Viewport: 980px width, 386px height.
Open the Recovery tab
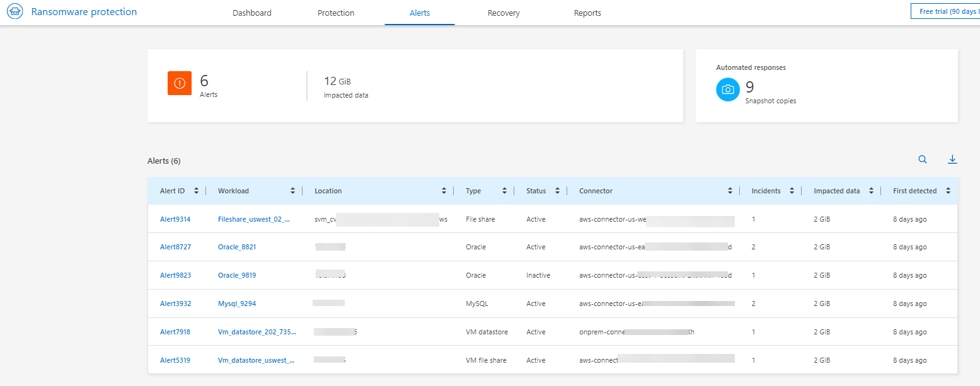pyautogui.click(x=504, y=13)
